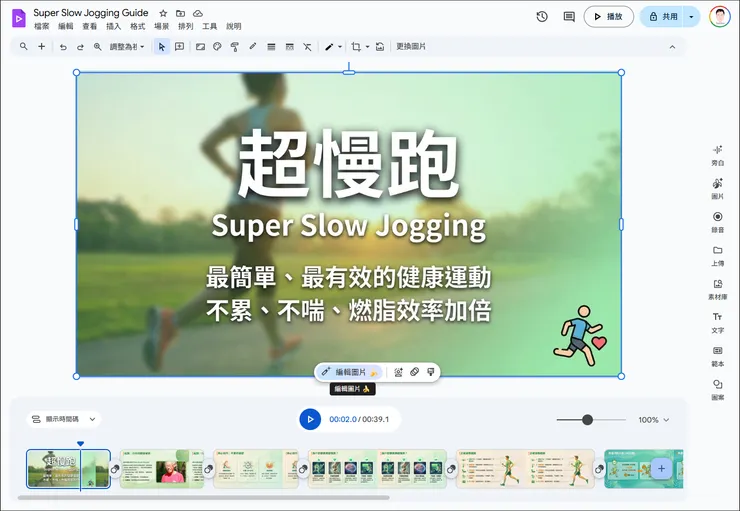This screenshot has width=740, height=511.
Task: Click the transition icon after the pink-shirt woman scene
Action: pos(208,469)
